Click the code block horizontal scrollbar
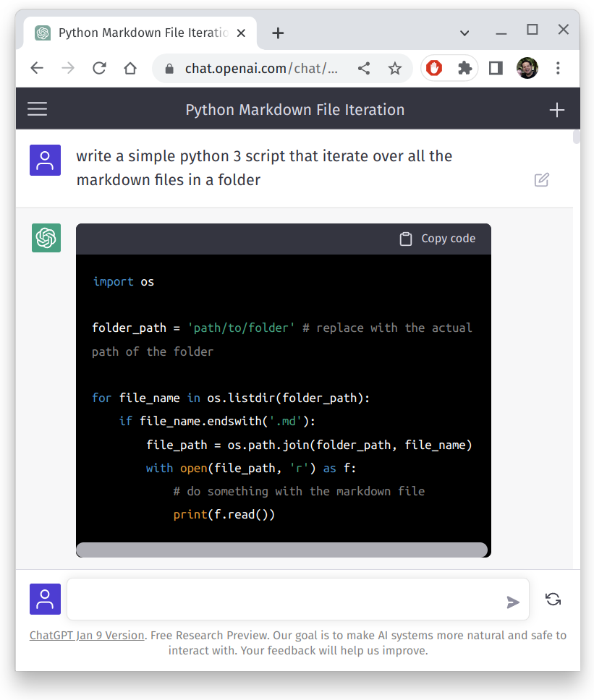 tap(281, 550)
